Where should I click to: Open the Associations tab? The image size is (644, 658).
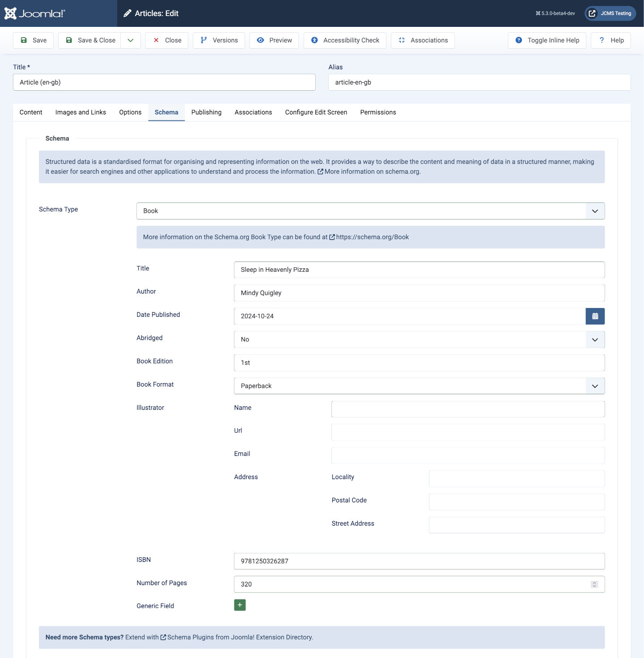tap(253, 112)
